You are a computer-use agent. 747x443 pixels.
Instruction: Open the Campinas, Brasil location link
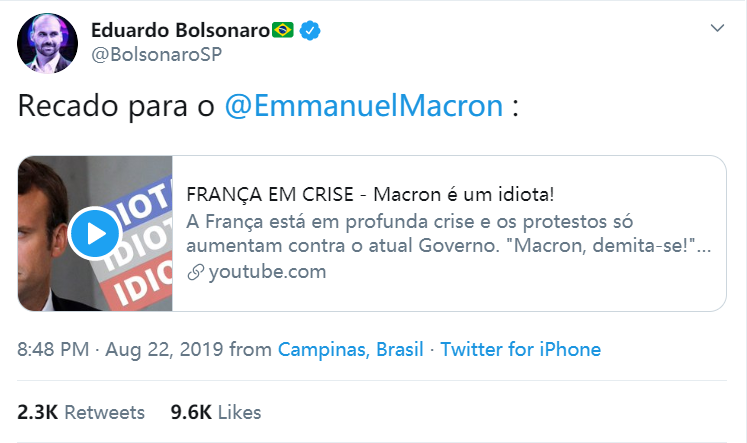[350, 350]
